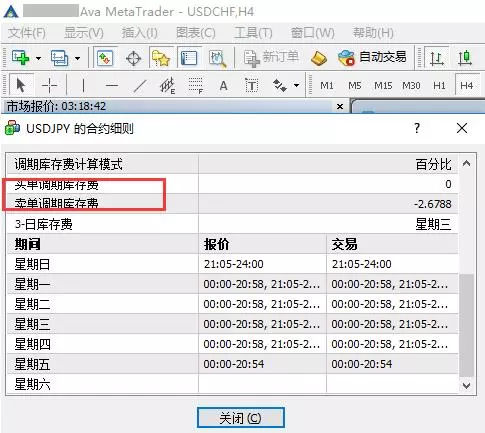
Task: Select the horizontal line tool
Action: (112, 86)
